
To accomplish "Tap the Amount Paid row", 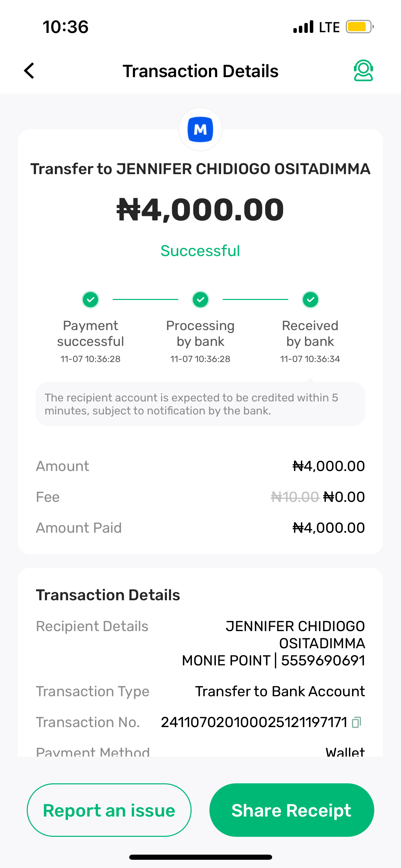I will coord(200,528).
